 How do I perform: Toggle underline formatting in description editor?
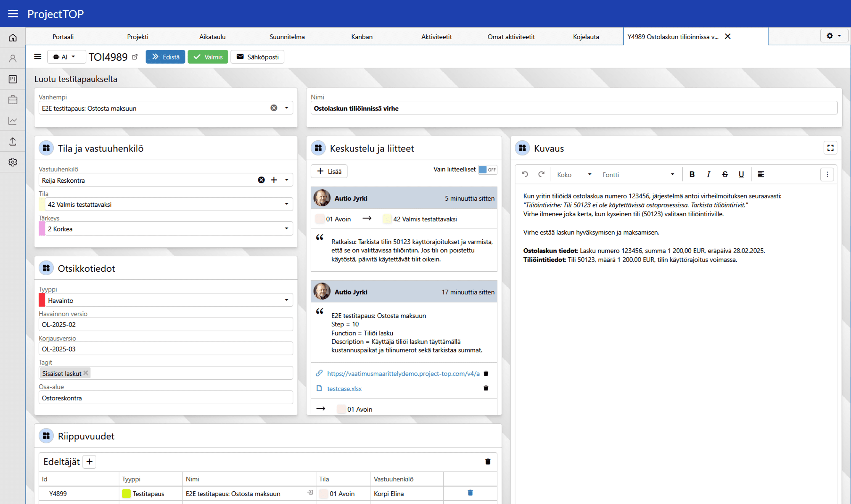click(x=741, y=174)
